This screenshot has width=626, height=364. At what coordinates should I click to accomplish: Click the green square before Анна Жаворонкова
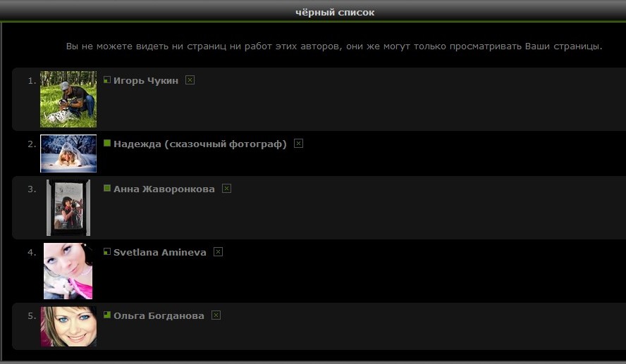tap(107, 188)
